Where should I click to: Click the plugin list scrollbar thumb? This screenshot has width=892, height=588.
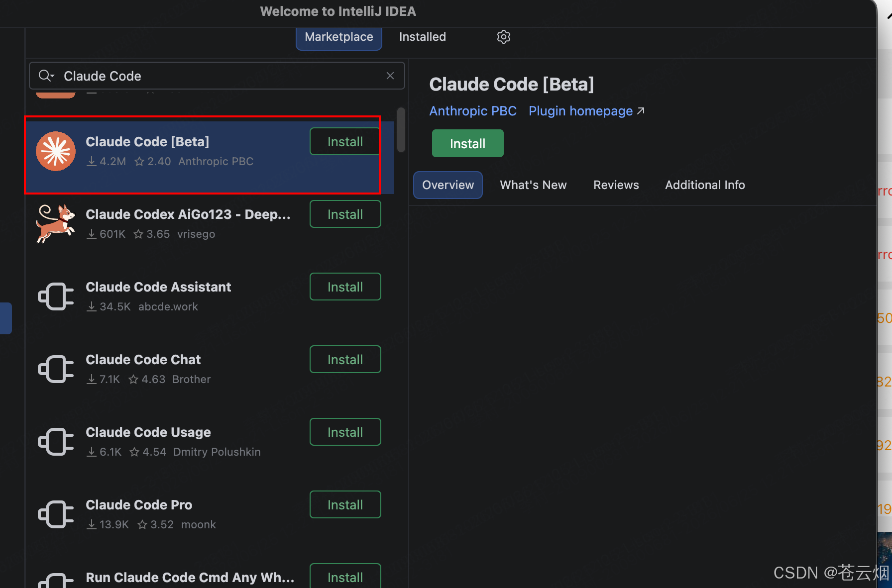point(401,130)
